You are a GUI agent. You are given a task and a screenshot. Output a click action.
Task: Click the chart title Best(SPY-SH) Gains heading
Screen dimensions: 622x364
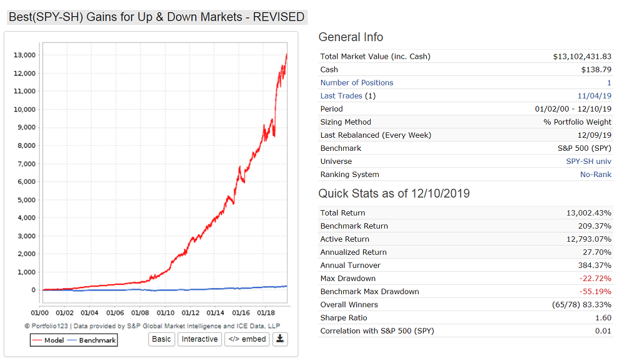(157, 17)
